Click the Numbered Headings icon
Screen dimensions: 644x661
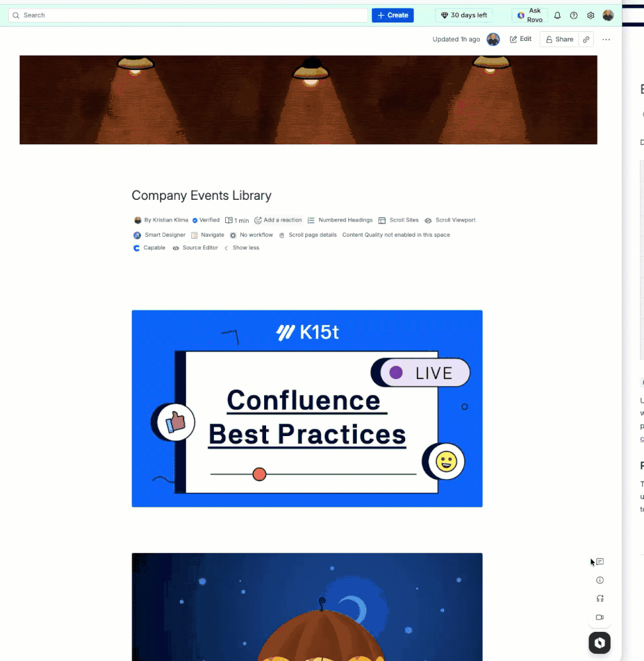[x=311, y=220]
